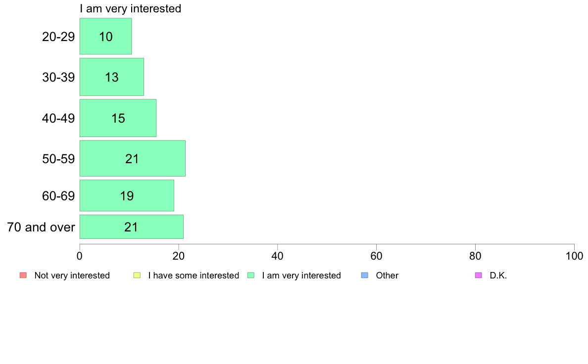
Task: Select the 30-39 bar showing 13
Action: [112, 77]
